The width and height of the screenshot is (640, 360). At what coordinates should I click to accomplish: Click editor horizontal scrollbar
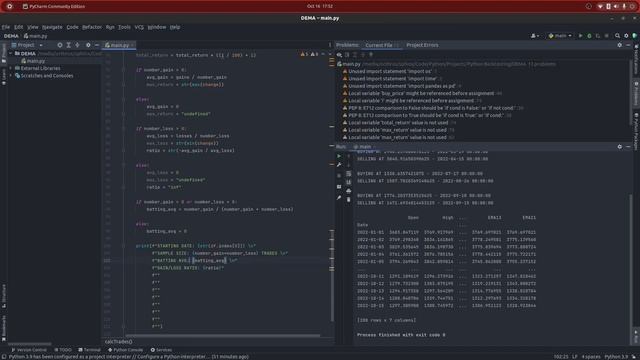pyautogui.click(x=223, y=336)
